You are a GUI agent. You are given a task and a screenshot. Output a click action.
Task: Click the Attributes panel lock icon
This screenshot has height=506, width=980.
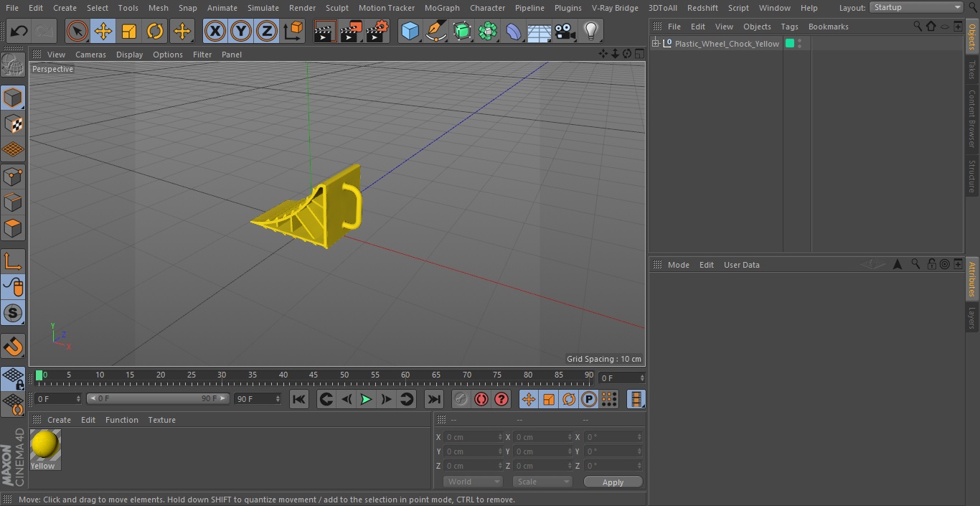(x=931, y=264)
